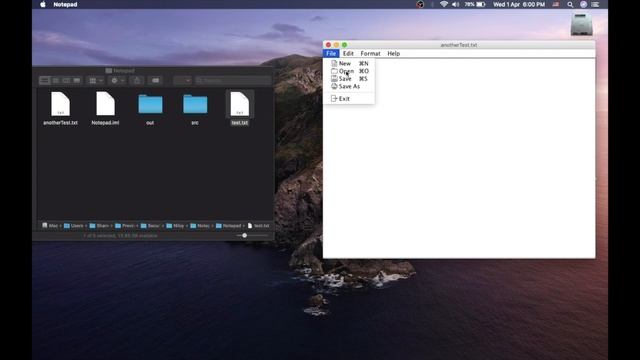Click the anotherTest.txt window title bar

(x=459, y=45)
